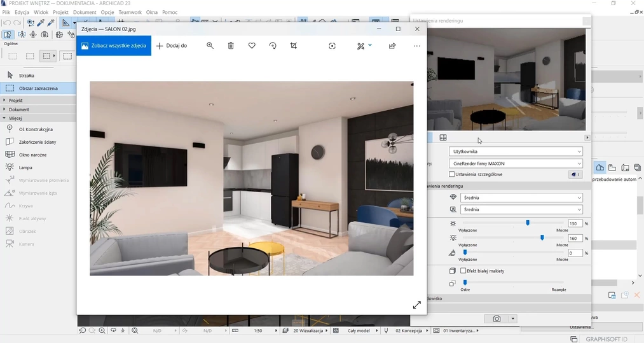This screenshot has height=343, width=644.
Task: Open the Użytkownika scene dropdown
Action: coord(516,151)
